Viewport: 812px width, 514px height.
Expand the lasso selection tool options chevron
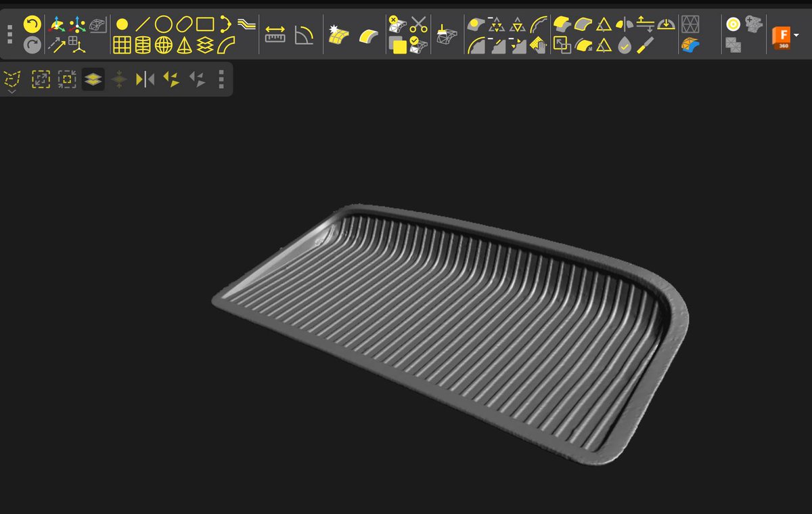pos(12,91)
